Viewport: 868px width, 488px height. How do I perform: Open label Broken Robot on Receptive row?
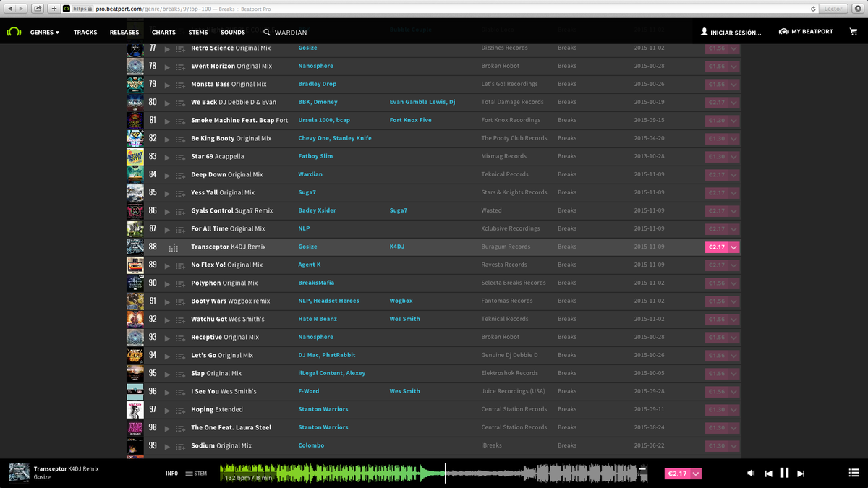[x=501, y=338]
